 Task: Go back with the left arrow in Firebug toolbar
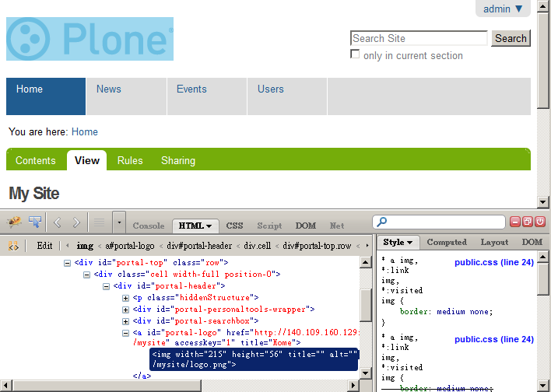tap(58, 222)
